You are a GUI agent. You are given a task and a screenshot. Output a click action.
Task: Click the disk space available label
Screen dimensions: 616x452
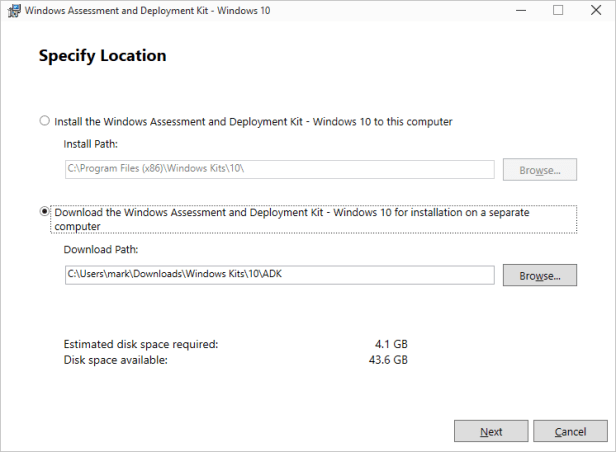[115, 360]
